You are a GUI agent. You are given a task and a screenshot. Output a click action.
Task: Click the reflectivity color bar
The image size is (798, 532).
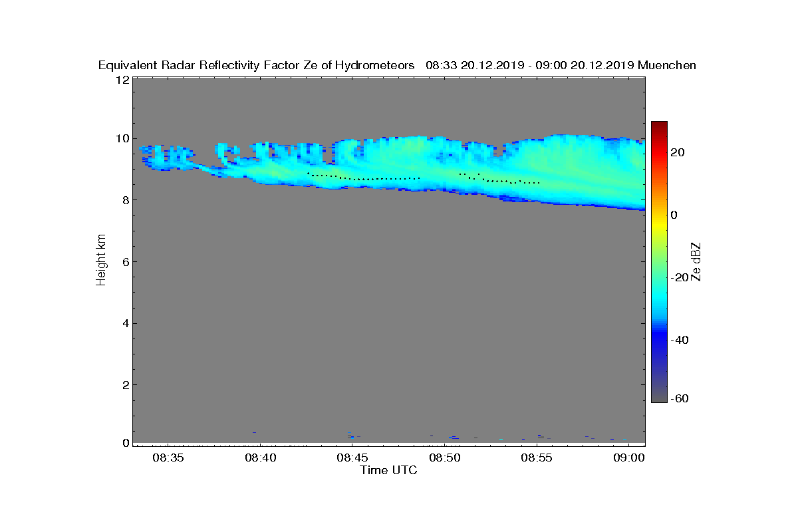coord(659,261)
